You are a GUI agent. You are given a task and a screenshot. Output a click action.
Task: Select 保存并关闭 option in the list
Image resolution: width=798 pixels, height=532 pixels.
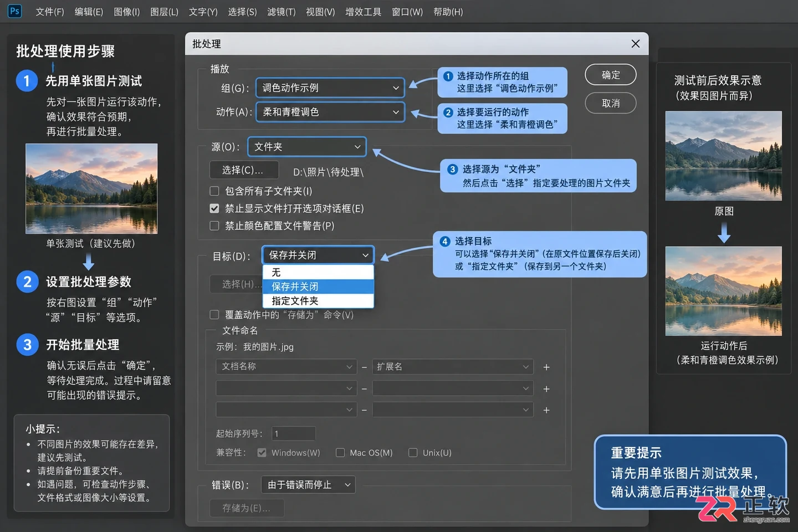[318, 287]
